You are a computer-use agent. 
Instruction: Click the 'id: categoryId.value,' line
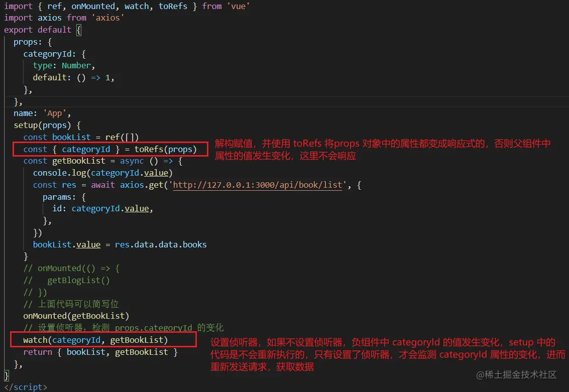(102, 208)
